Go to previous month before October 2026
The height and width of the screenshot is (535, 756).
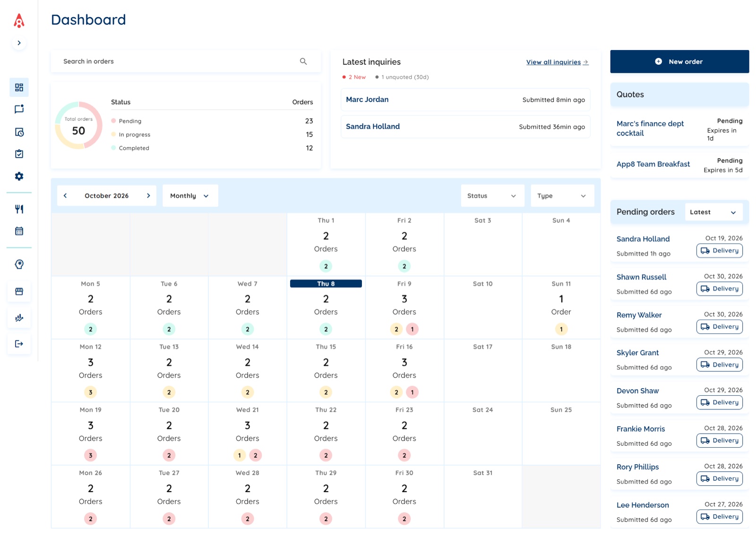(x=65, y=195)
